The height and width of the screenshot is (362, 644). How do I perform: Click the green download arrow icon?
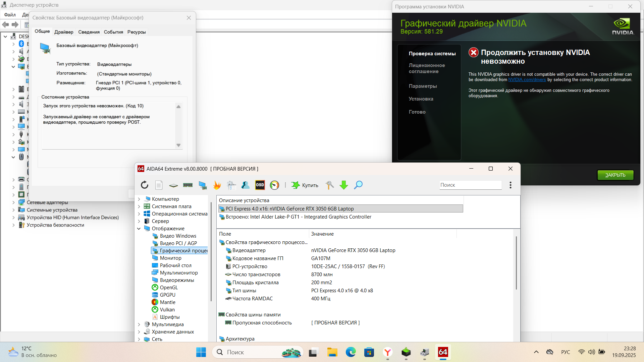(344, 185)
